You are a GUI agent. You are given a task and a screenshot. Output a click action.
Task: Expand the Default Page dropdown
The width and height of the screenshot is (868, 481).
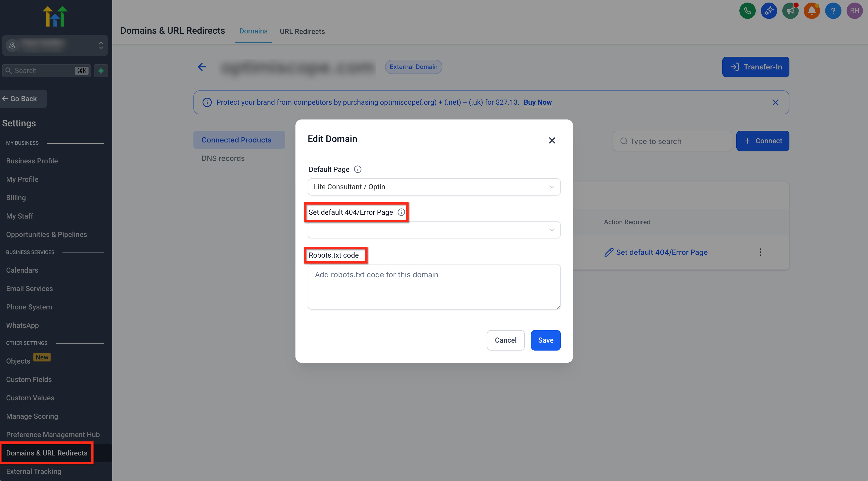434,187
